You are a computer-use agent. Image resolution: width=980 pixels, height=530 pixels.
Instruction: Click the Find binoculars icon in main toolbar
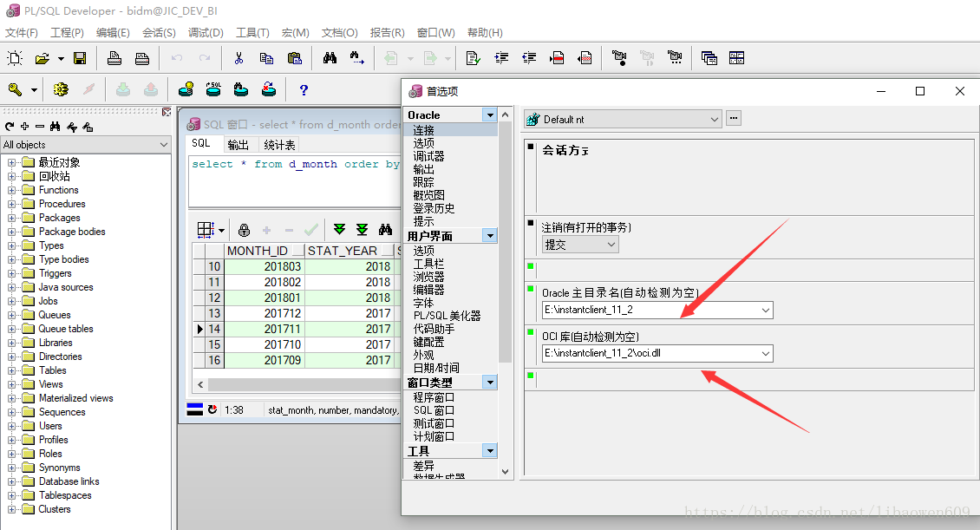coord(330,58)
